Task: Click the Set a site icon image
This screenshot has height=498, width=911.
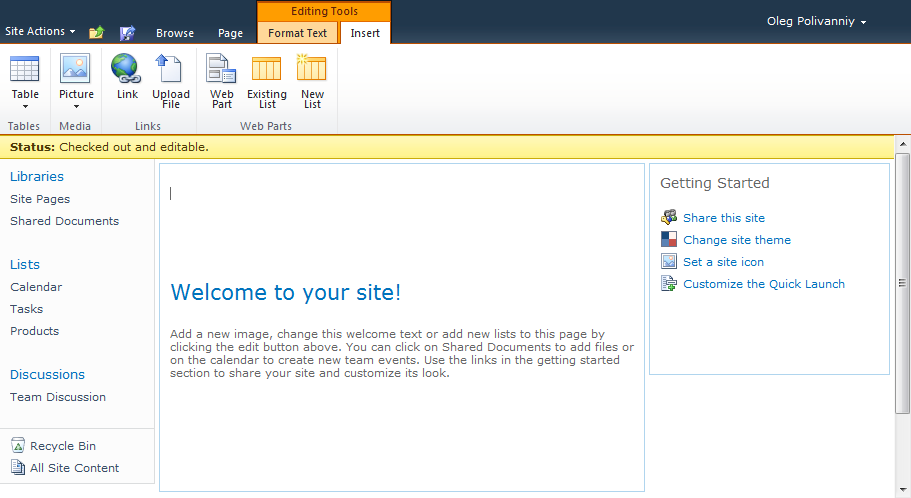Action: 669,261
